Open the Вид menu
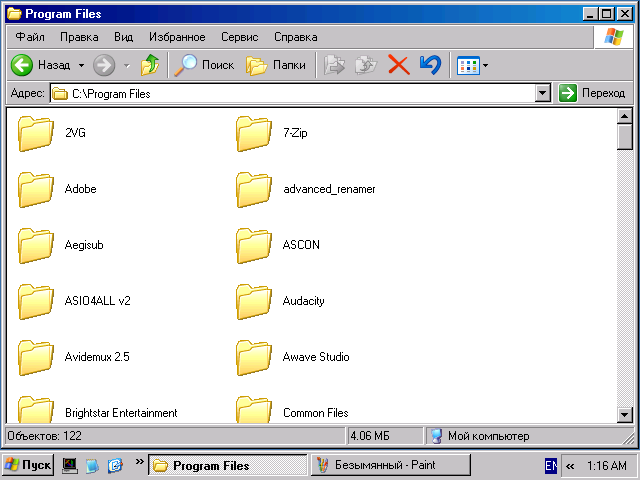The image size is (640, 480). [x=123, y=37]
